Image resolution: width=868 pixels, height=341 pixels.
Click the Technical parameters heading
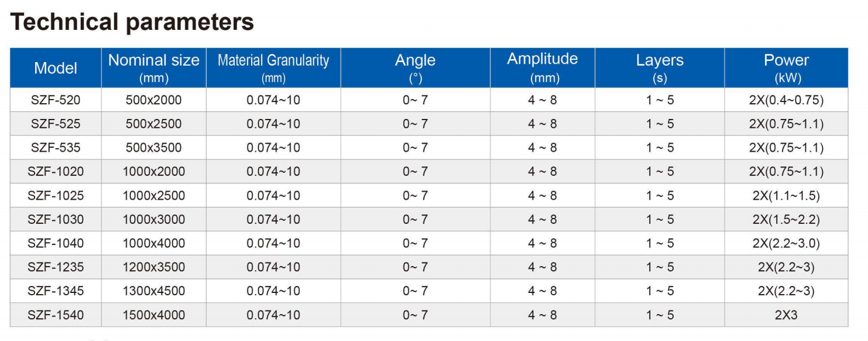tap(132, 22)
